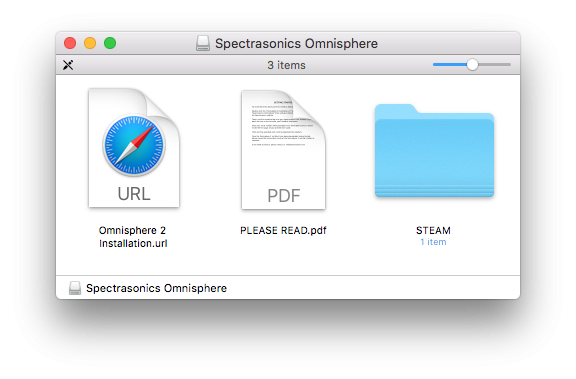Screen dimensions: 576x379
Task: Click the Safari compass on the URL file
Action: (134, 145)
